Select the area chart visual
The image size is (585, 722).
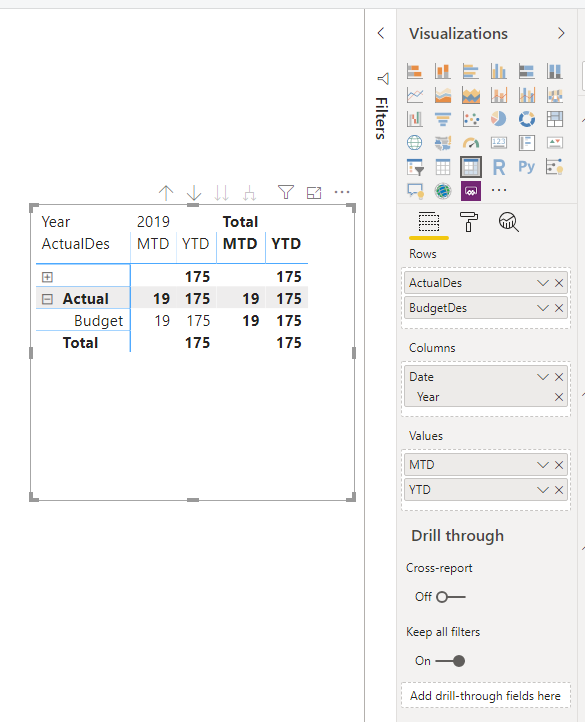[x=443, y=95]
